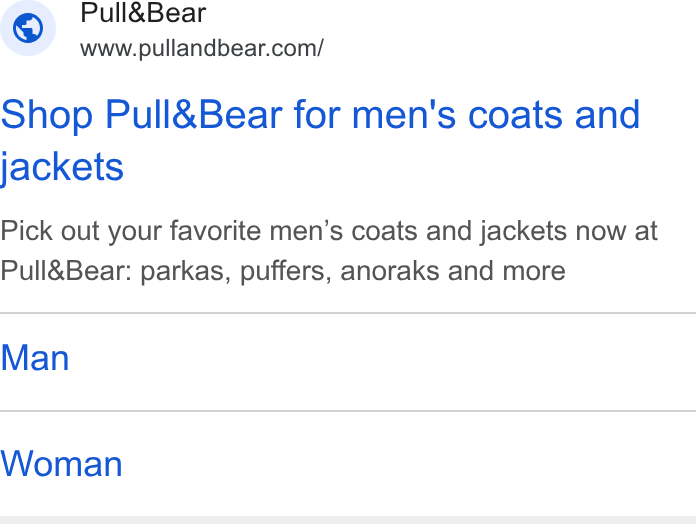Click the blue globe favicon icon
The width and height of the screenshot is (696, 524).
coord(28,28)
